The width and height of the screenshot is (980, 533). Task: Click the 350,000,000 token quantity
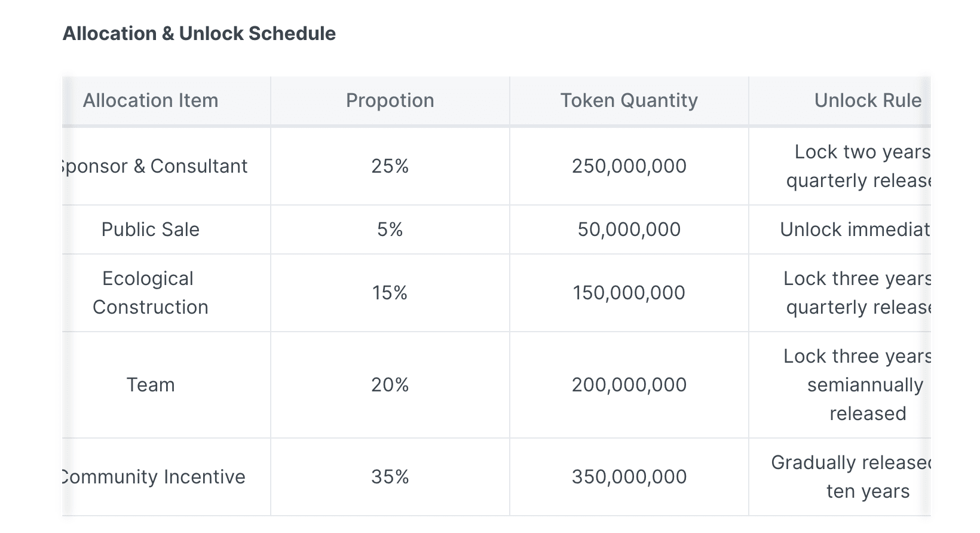[x=629, y=477]
